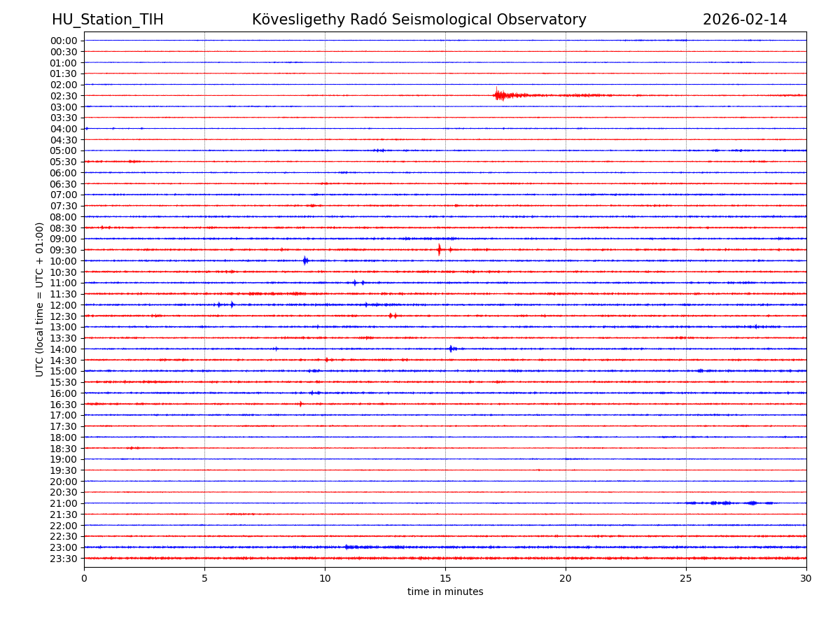Image resolution: width=840 pixels, height=630 pixels.
Task: Click the 30 tick on the minutes axis
Action: [x=806, y=578]
